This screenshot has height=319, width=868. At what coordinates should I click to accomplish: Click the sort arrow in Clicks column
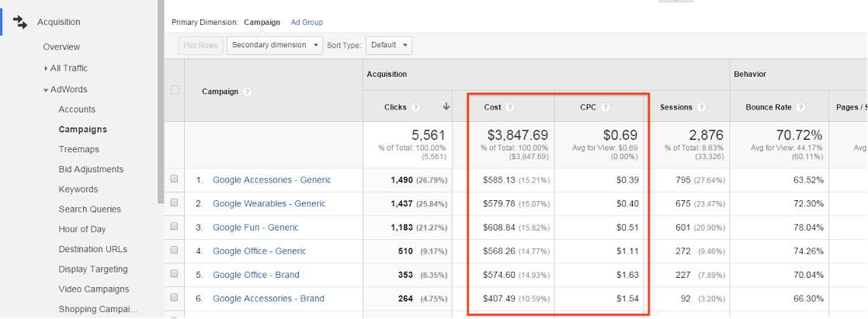tap(446, 107)
